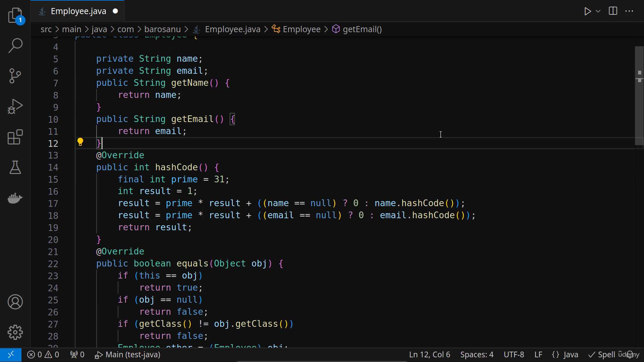Open the More Actions ellipsis menu
Screen dimensions: 644x362
point(630,11)
